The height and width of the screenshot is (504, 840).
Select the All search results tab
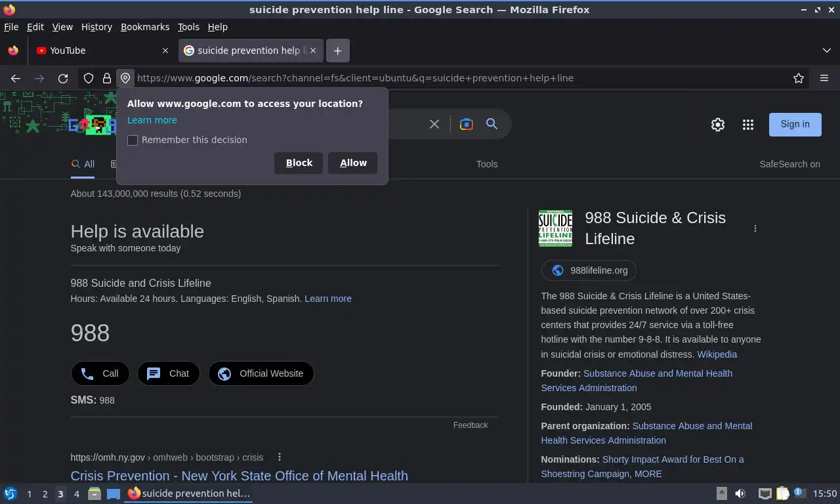point(83,164)
